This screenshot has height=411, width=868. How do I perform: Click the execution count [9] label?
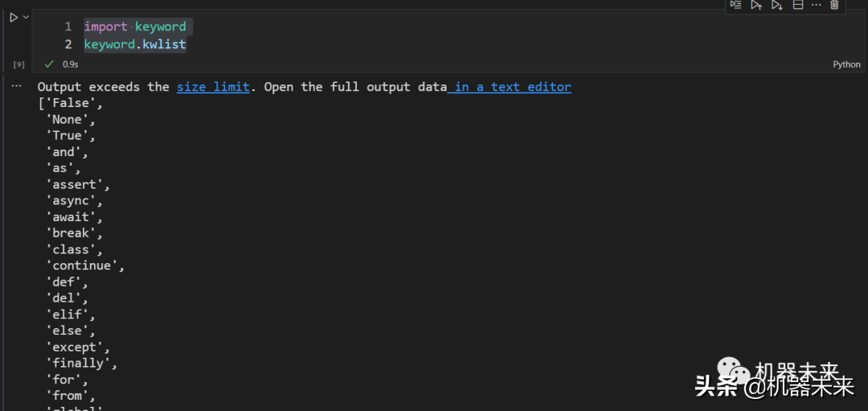coord(18,64)
